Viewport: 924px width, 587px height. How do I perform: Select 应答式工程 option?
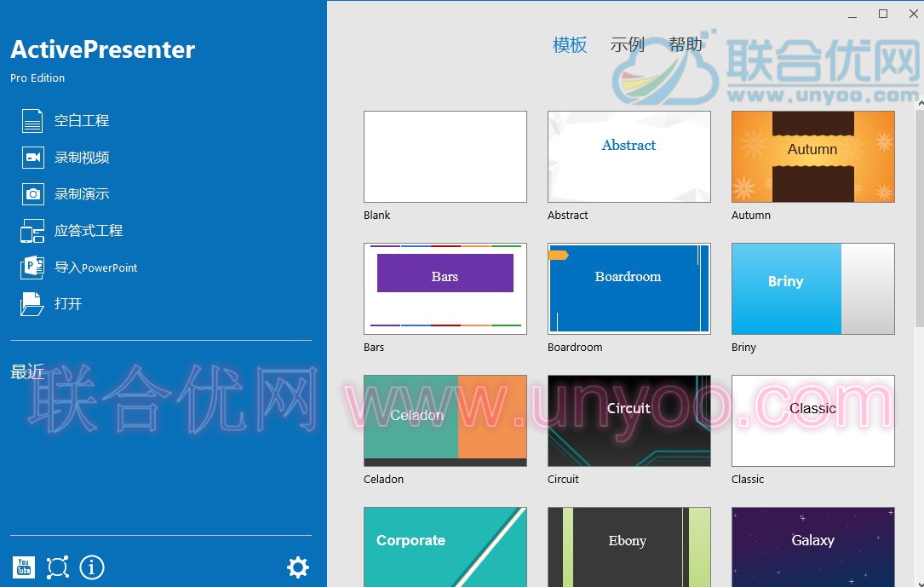tap(89, 230)
